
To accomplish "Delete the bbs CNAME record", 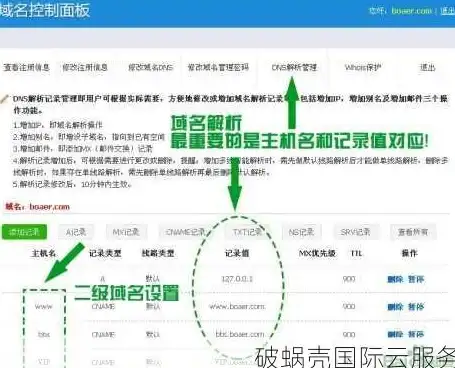I will [395, 334].
